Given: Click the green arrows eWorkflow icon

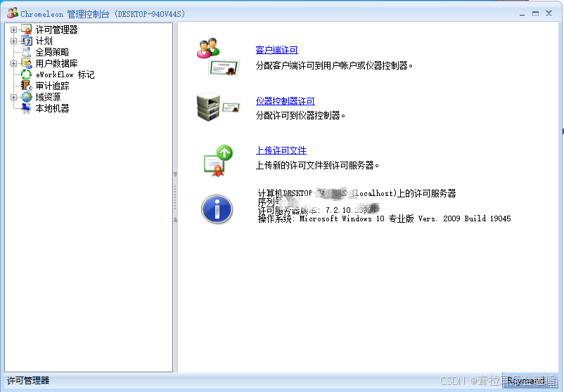Looking at the screenshot, I should point(26,74).
